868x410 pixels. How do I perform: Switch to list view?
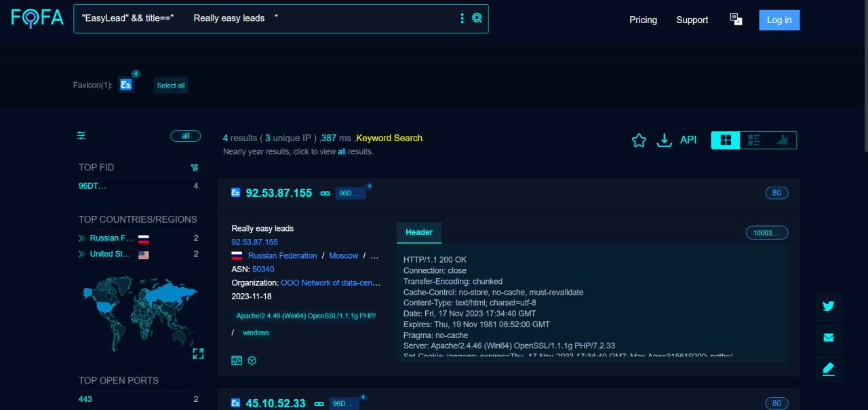[754, 140]
